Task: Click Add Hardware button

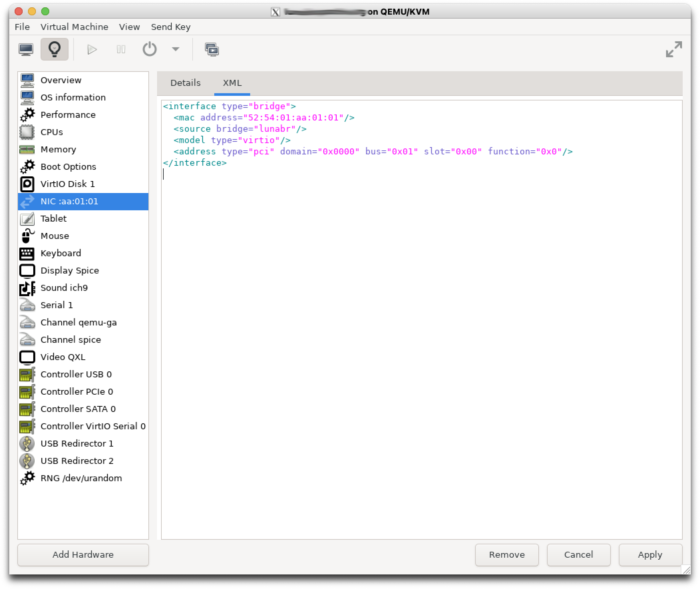Action: [x=83, y=555]
